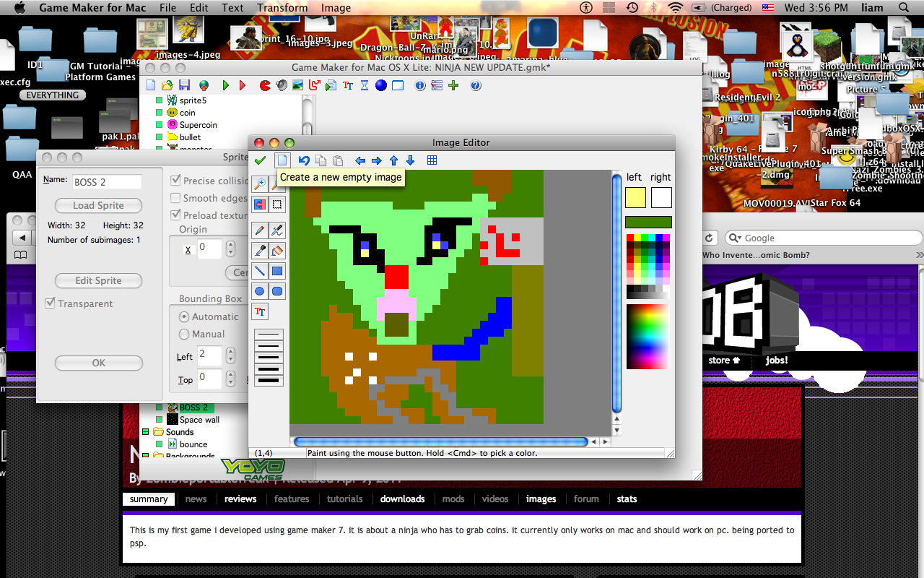Image resolution: width=924 pixels, height=578 pixels.
Task: Click the create background landscape icon
Action: 298,85
